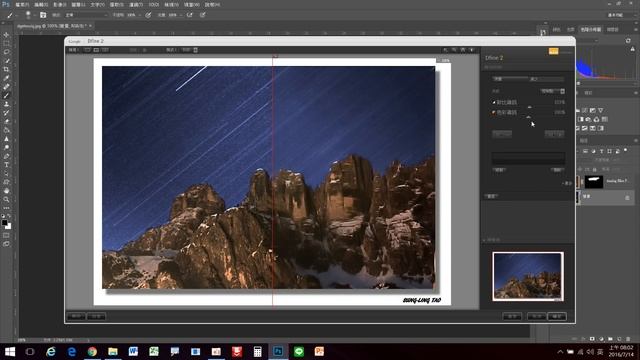Image resolution: width=640 pixels, height=360 pixels.
Task: Open the first Photoshop menu
Action: (22, 4)
